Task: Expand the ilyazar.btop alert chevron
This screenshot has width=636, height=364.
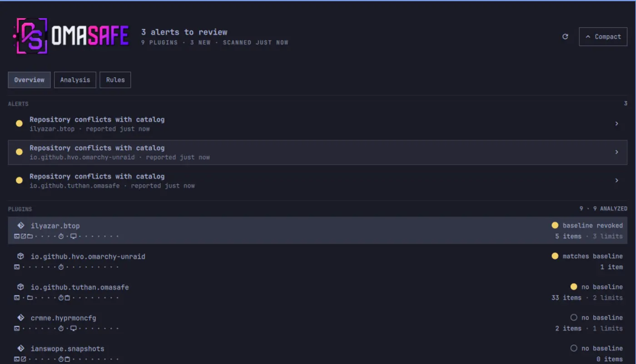Action: click(x=616, y=123)
